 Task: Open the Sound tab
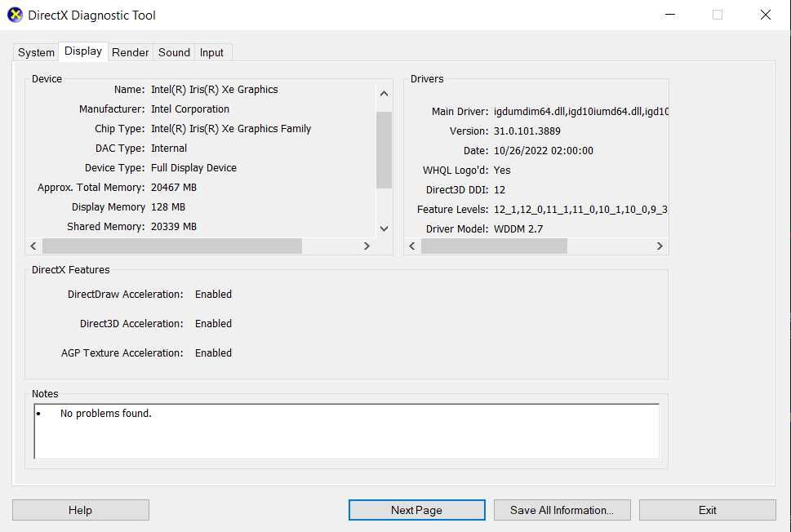point(174,52)
